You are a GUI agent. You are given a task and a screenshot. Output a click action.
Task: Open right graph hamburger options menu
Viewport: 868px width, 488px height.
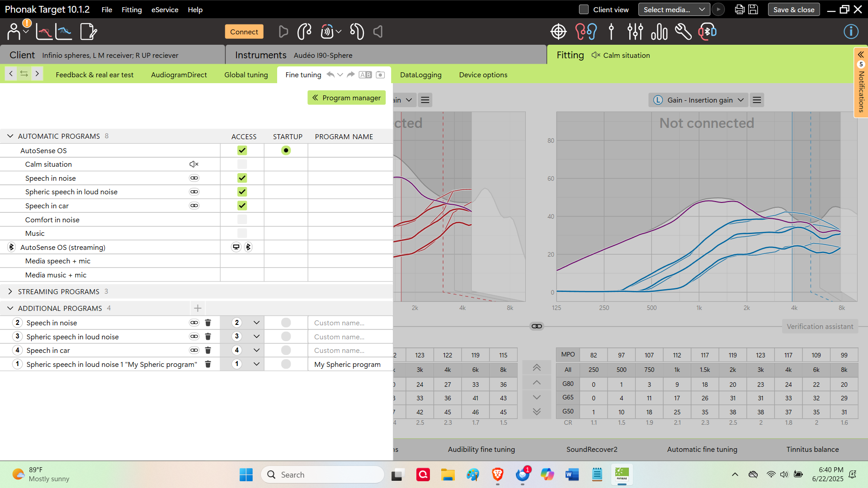(x=757, y=100)
